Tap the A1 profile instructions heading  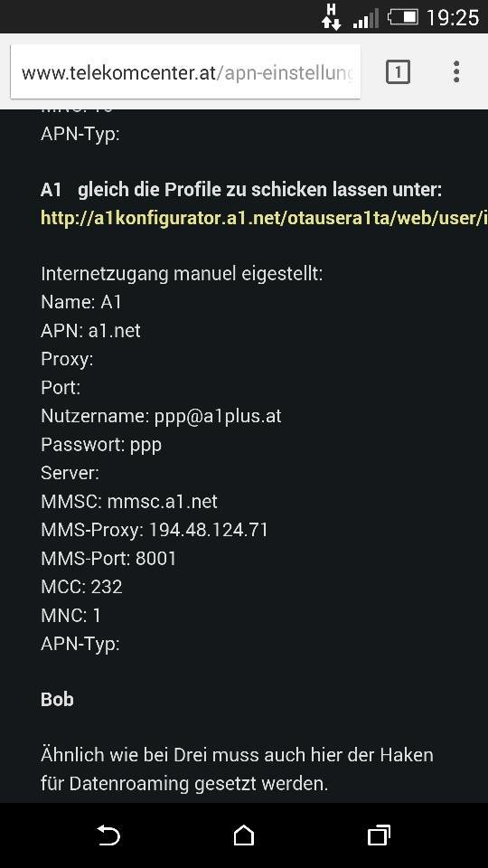241,190
